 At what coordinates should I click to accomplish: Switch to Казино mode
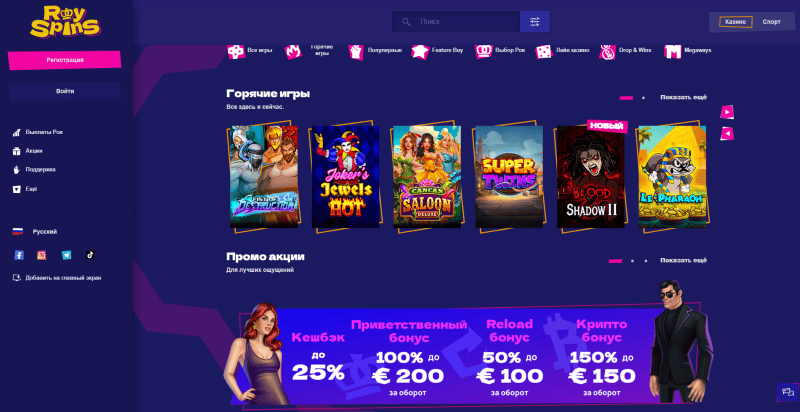[735, 22]
